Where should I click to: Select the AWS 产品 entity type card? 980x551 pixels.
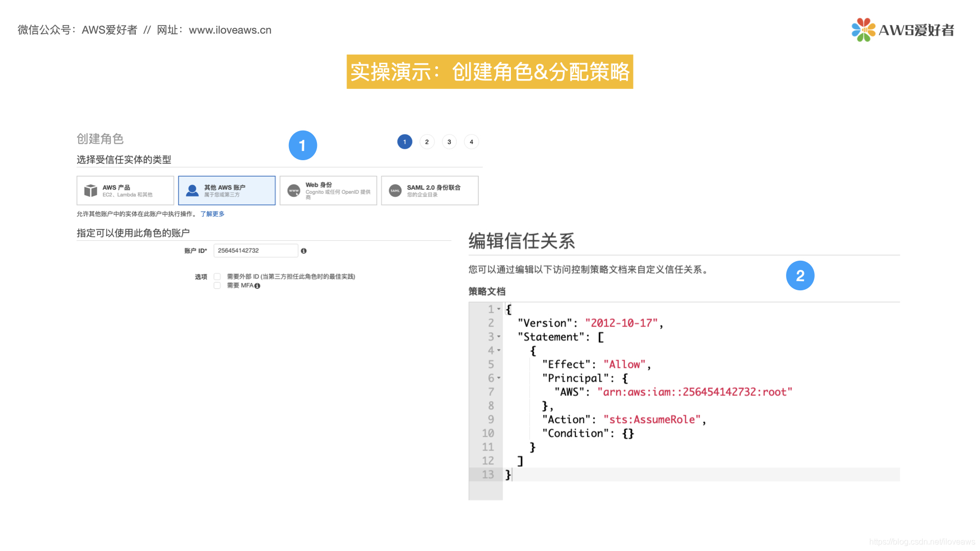click(125, 190)
